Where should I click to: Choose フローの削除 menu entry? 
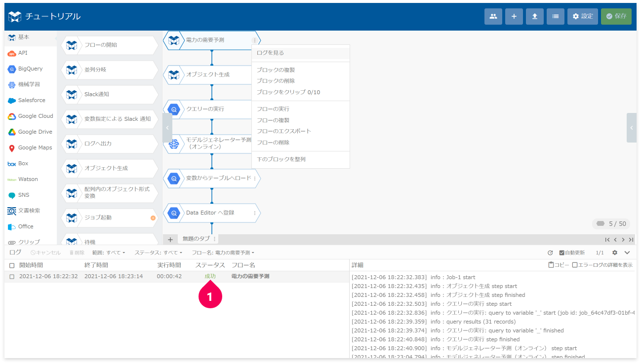[x=301, y=143]
